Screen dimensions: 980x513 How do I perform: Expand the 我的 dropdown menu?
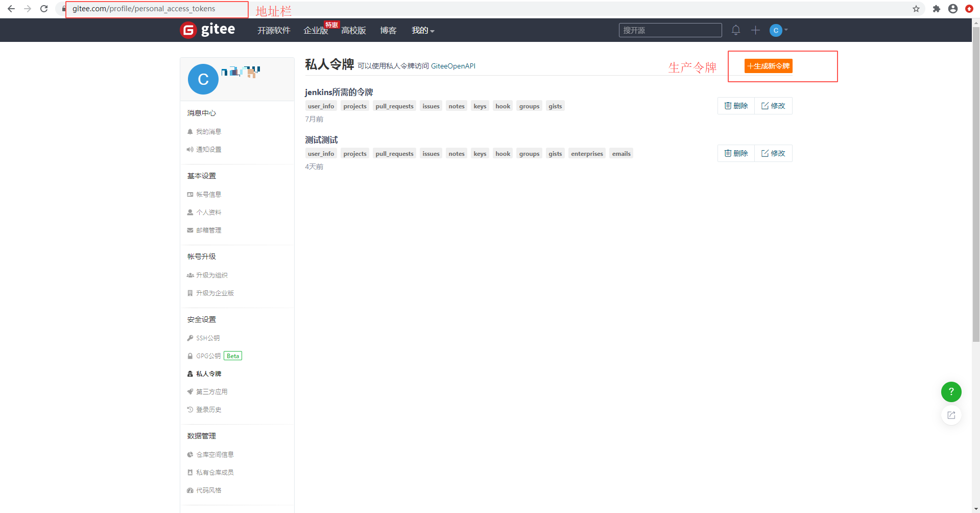pos(423,31)
